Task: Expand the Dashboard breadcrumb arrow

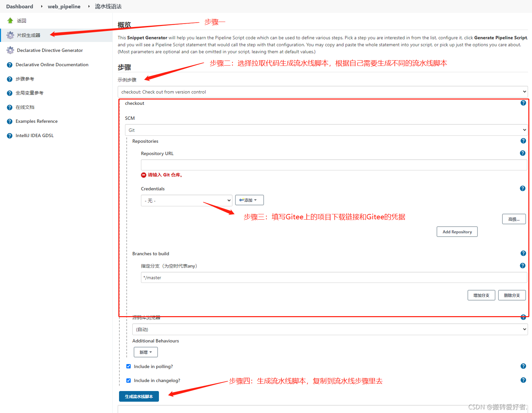Action: coord(42,6)
